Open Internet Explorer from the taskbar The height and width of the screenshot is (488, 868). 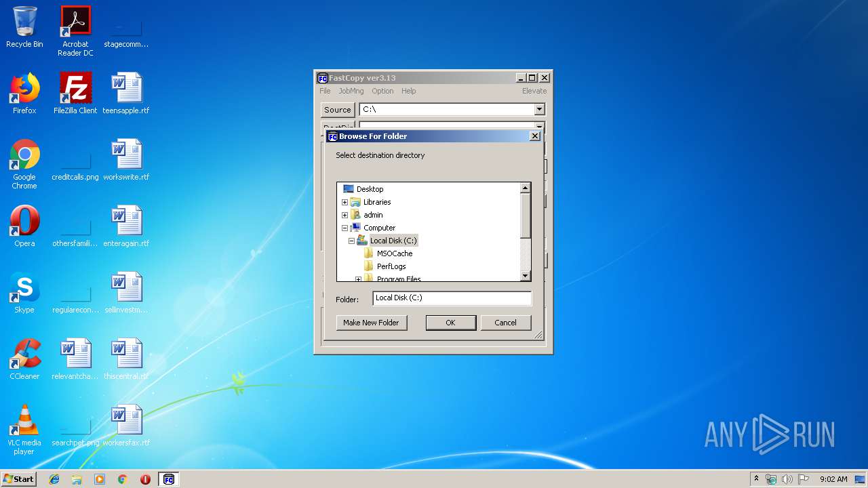click(54, 479)
